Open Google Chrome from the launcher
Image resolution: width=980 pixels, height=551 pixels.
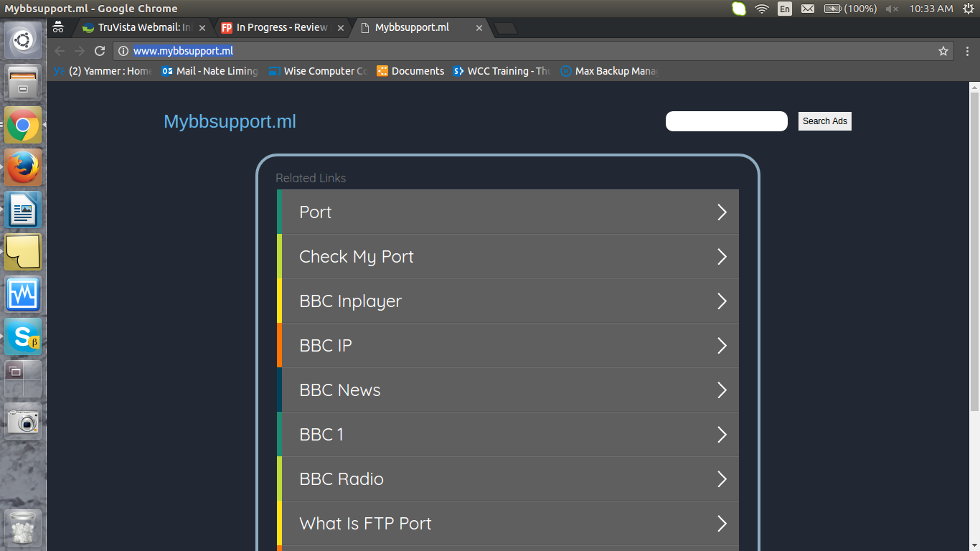23,125
